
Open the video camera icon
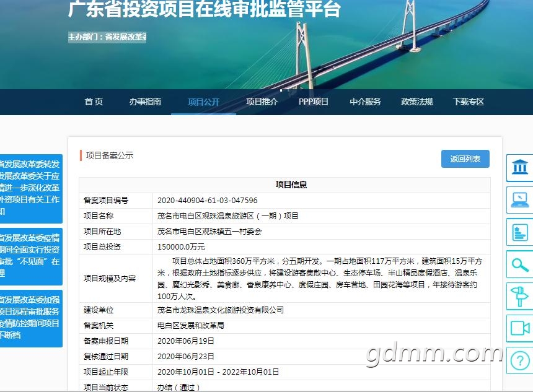[x=520, y=328]
